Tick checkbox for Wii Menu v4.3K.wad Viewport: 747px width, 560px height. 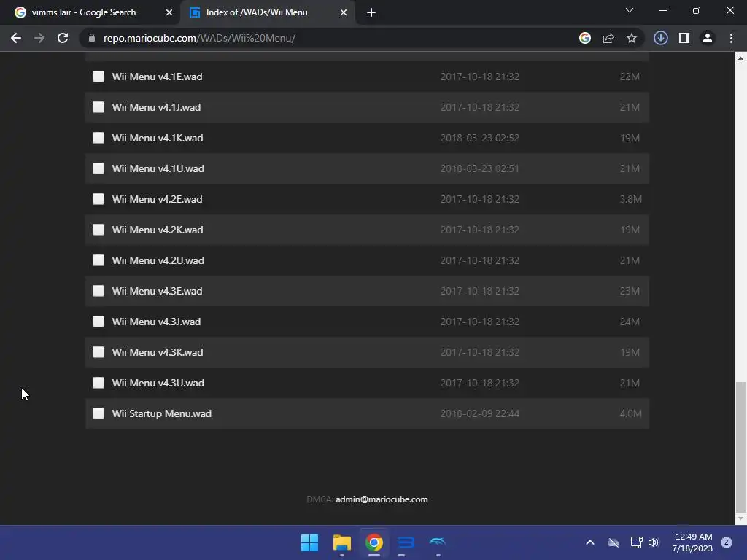click(98, 352)
